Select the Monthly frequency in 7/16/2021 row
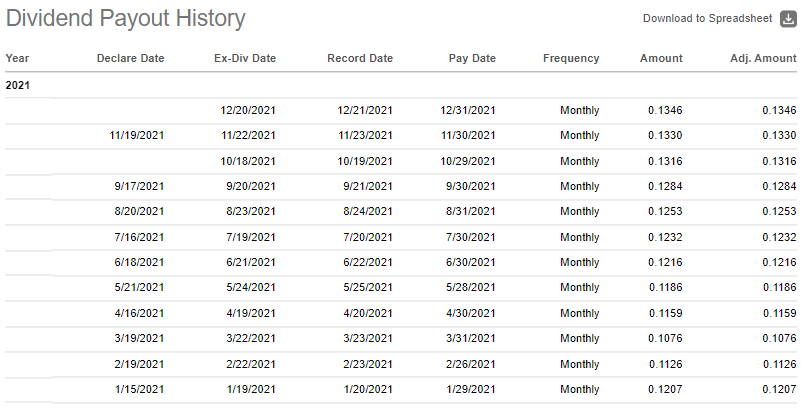809x411 pixels. coord(580,237)
